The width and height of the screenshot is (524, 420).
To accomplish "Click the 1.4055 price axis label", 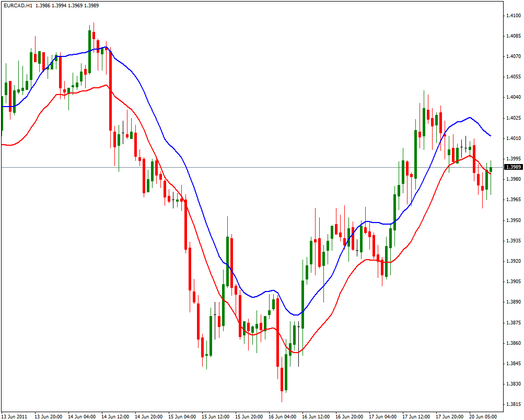I will click(x=514, y=77).
